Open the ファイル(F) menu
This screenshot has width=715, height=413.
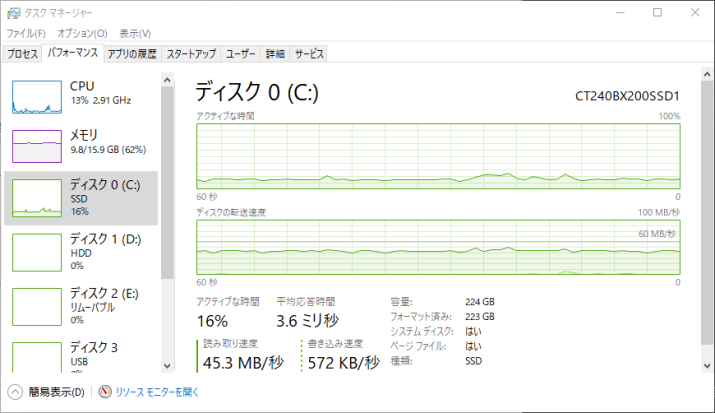[26, 33]
